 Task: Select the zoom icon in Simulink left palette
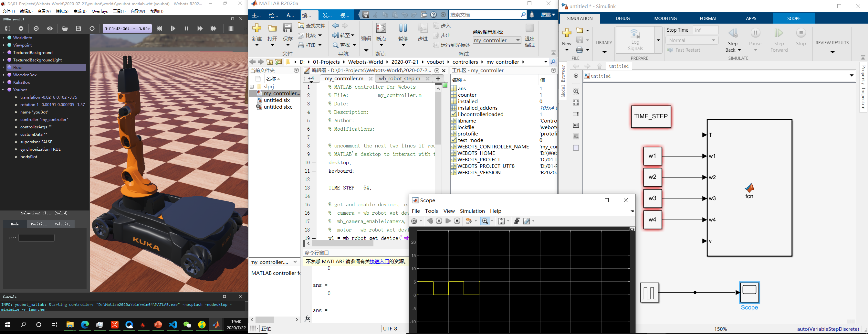(x=576, y=92)
